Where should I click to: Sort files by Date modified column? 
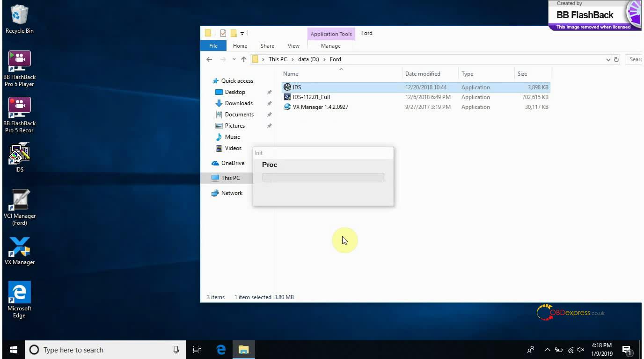(423, 74)
